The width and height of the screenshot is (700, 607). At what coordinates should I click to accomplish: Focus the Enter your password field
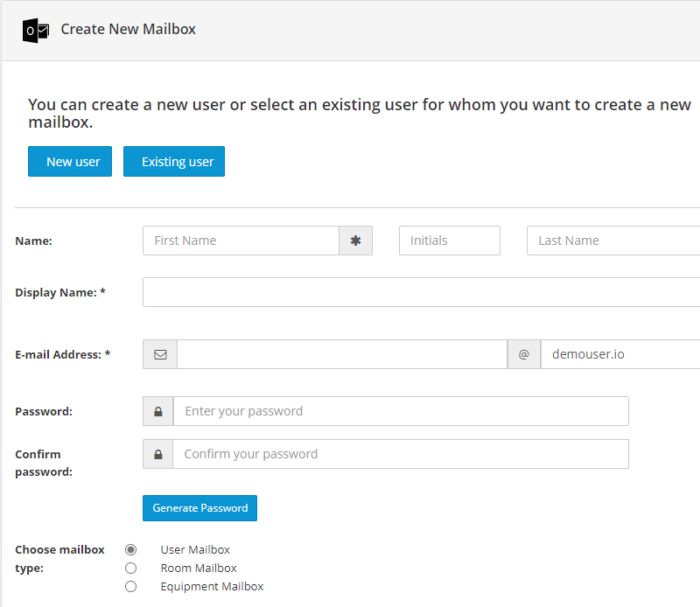click(x=401, y=411)
